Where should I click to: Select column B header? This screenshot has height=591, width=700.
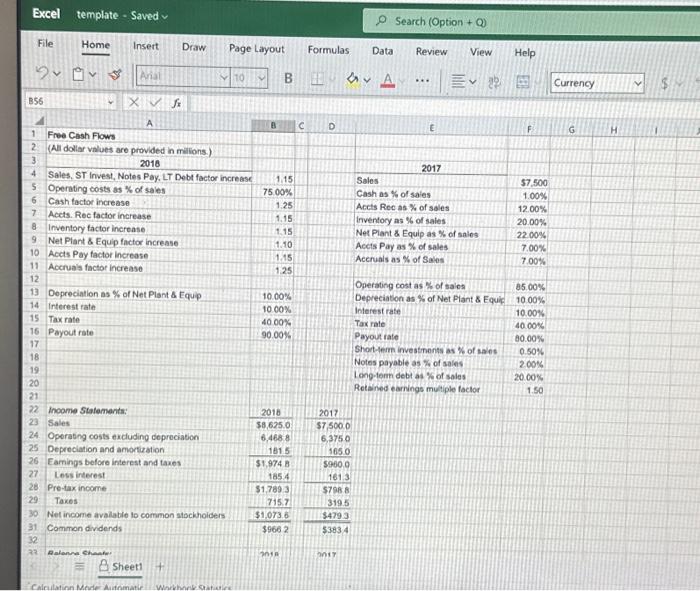[x=273, y=125]
